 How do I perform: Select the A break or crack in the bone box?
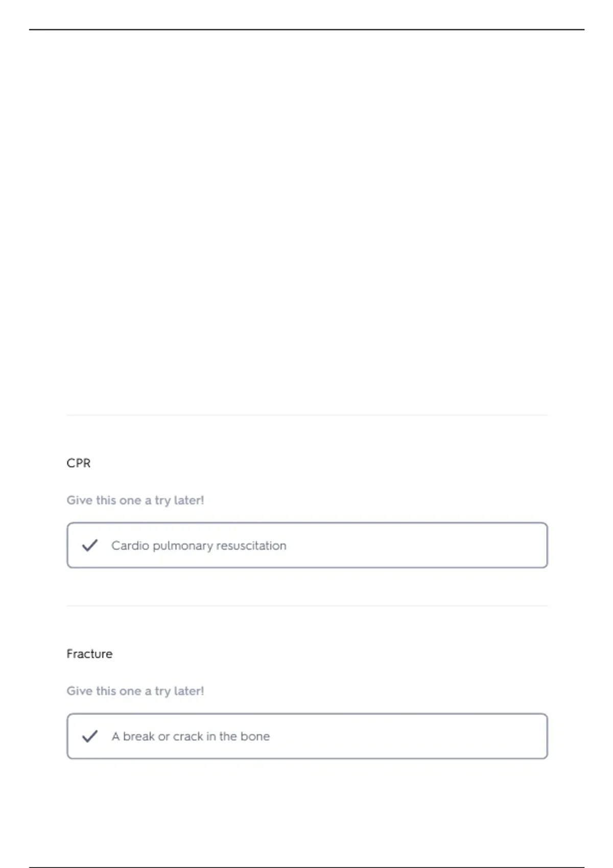(307, 736)
